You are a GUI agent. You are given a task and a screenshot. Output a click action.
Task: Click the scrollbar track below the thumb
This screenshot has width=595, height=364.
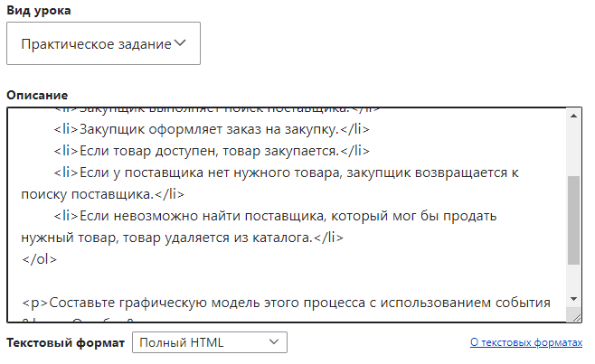click(573, 278)
